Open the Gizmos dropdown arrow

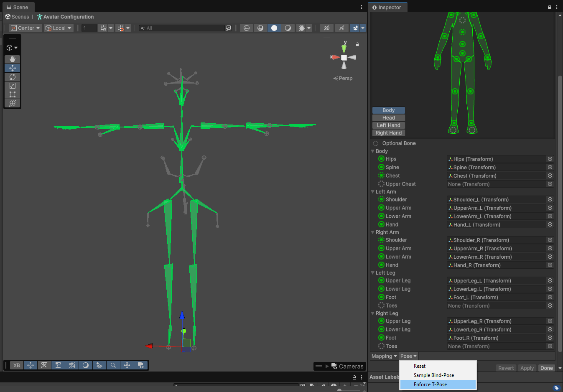tap(363, 28)
